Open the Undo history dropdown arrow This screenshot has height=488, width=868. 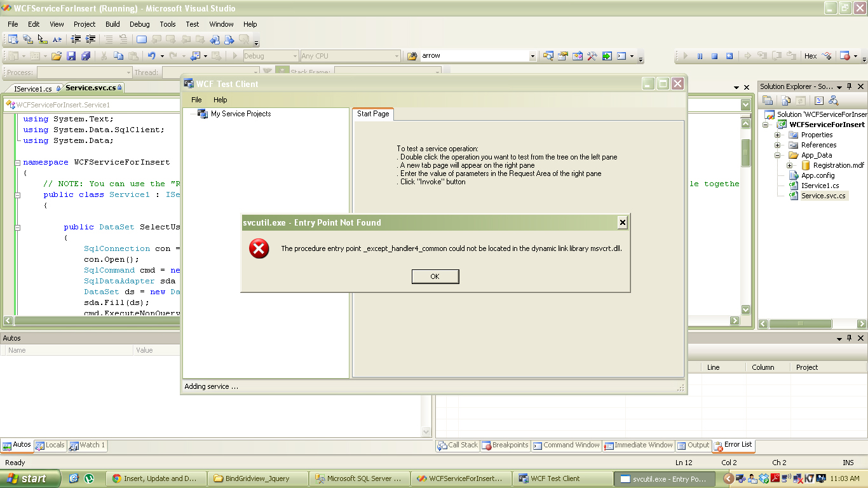click(161, 56)
